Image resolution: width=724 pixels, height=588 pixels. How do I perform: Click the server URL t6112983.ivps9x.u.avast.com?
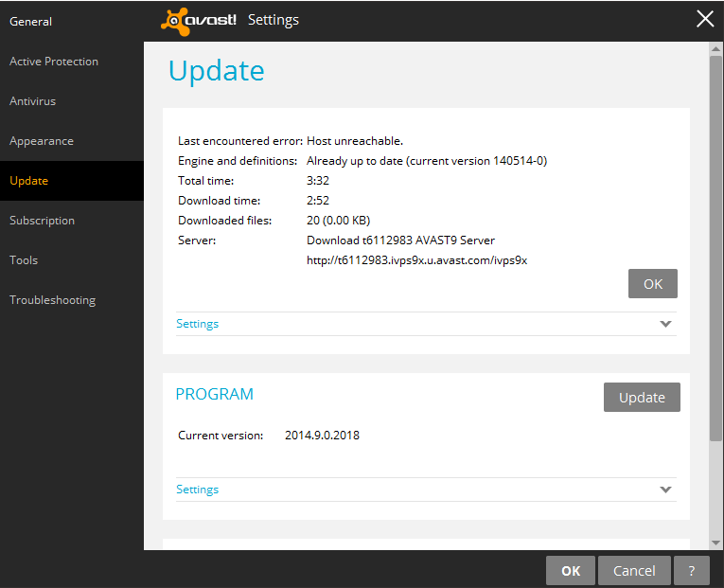[x=416, y=260]
